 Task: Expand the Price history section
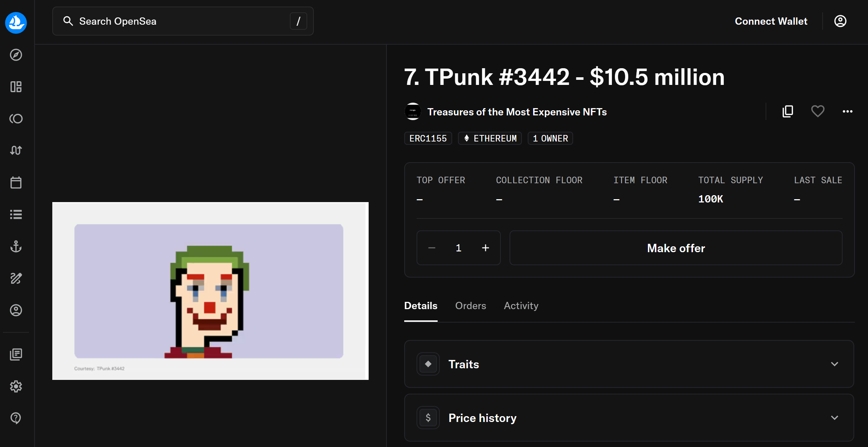(x=834, y=417)
